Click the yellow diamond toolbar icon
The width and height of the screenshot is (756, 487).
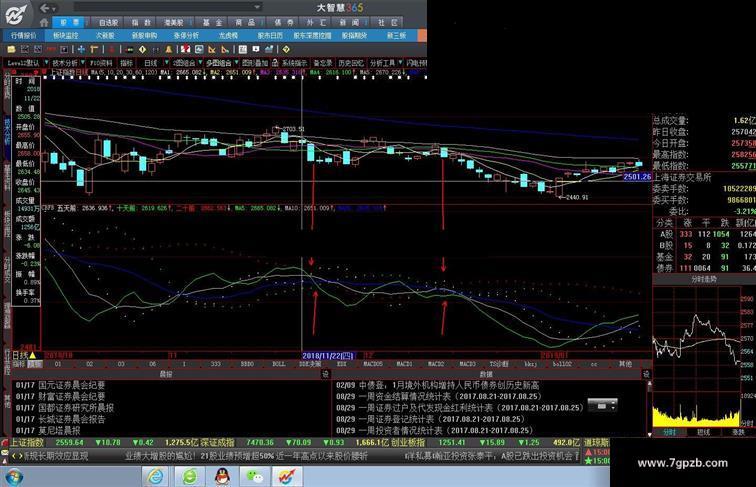(x=143, y=49)
